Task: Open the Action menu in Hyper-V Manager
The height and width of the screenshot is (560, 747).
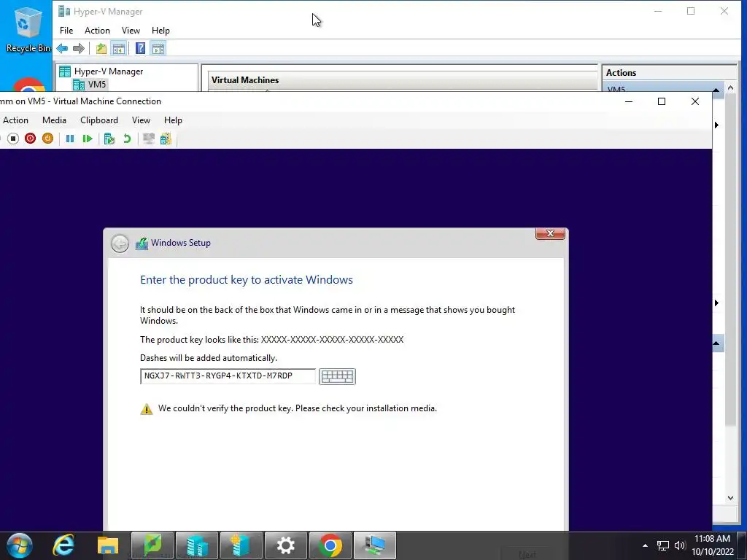Action: point(97,31)
